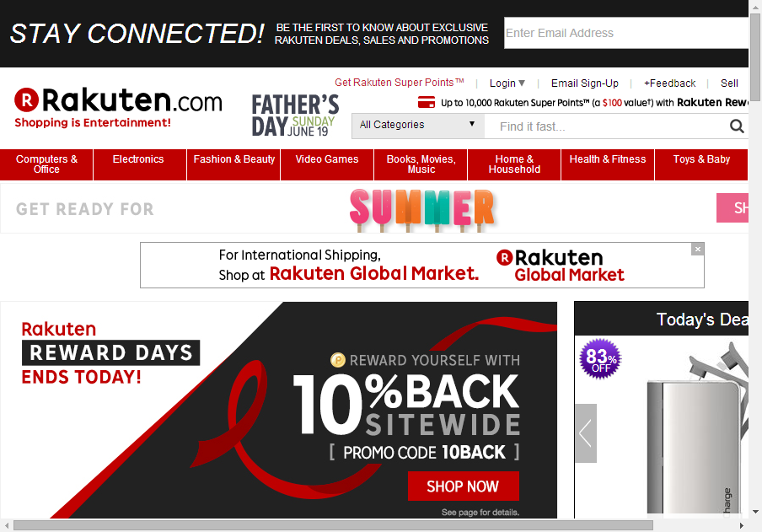
Task: Close the Rakuten Global Market banner
Action: click(698, 249)
